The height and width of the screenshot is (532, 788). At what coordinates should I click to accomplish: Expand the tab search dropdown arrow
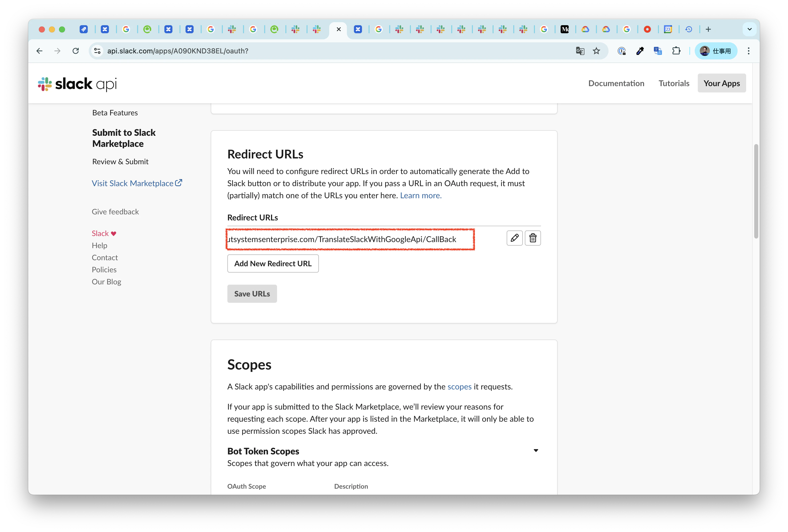point(749,29)
